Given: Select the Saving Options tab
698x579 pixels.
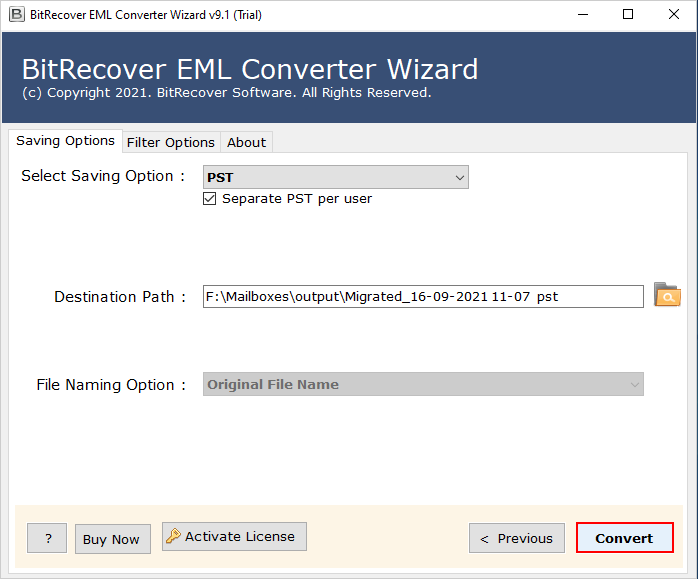Looking at the screenshot, I should tap(65, 141).
